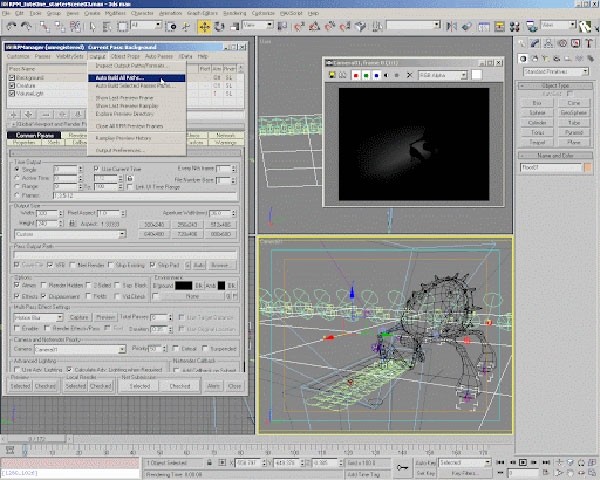Select the Active Time radio button

17,177
